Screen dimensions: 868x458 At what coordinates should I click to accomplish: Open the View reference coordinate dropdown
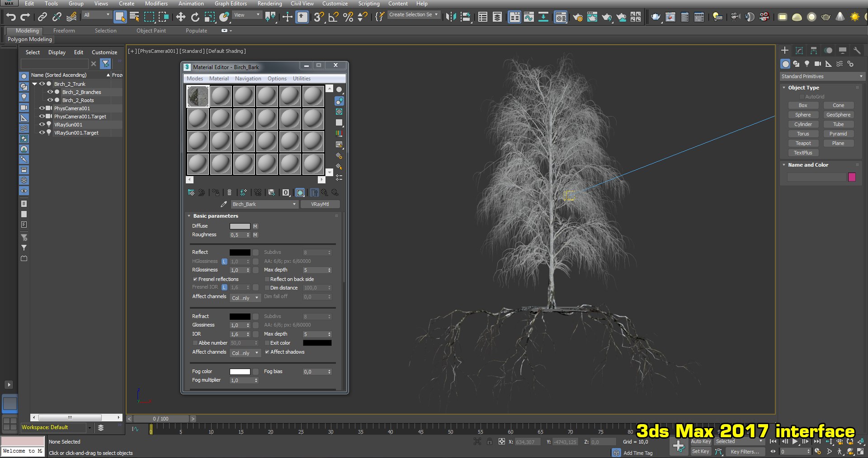(247, 15)
